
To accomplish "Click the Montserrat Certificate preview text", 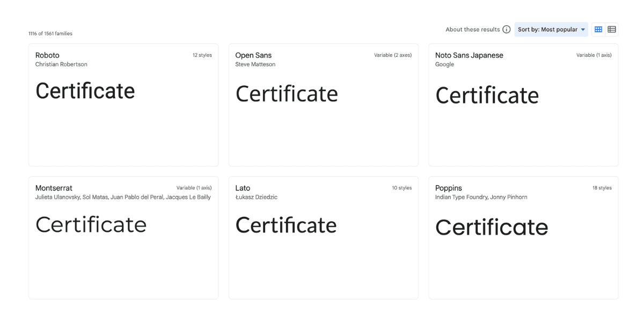I will click(x=91, y=224).
